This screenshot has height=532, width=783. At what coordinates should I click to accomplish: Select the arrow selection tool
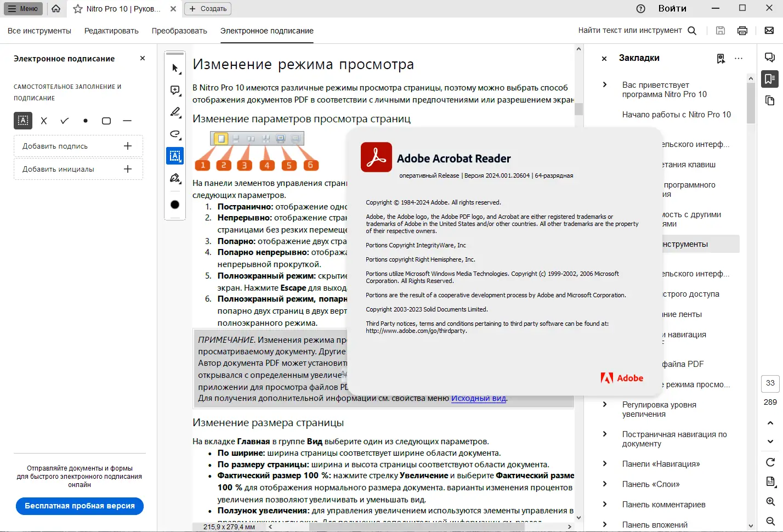click(174, 67)
